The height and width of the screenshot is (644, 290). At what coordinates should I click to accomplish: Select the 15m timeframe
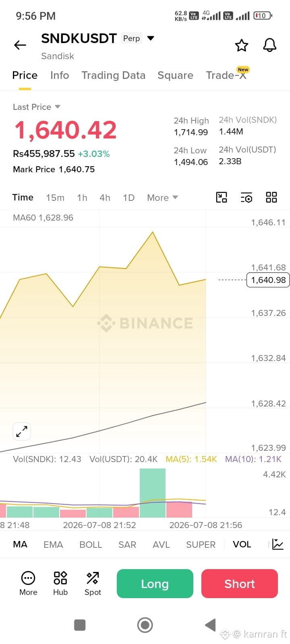point(55,198)
